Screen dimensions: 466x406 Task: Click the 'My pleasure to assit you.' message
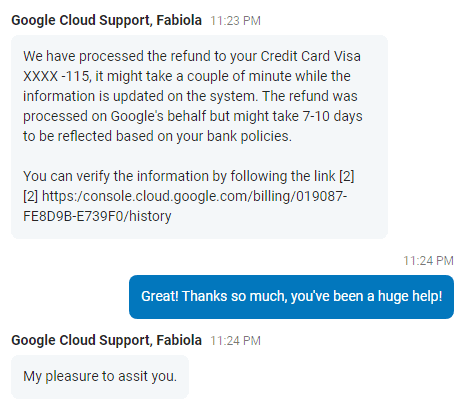[x=100, y=377]
